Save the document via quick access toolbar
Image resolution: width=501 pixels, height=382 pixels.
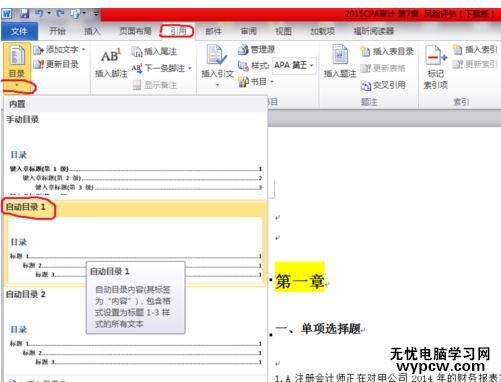tap(24, 14)
